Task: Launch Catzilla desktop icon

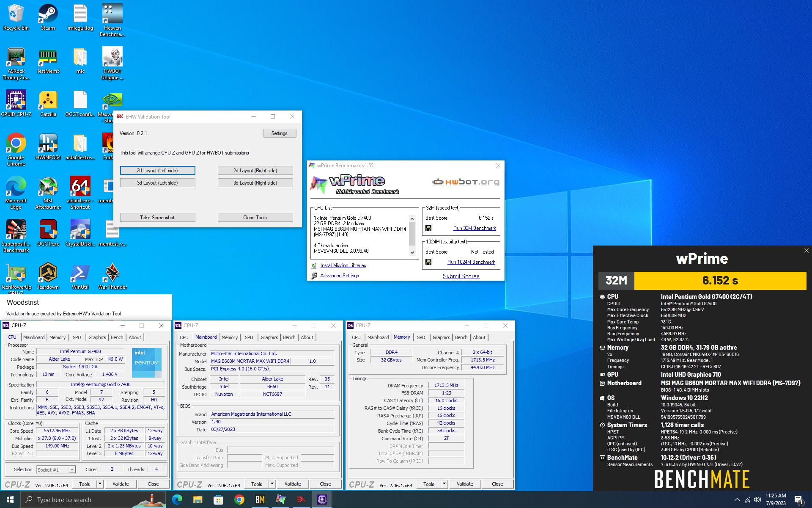Action: click(48, 103)
